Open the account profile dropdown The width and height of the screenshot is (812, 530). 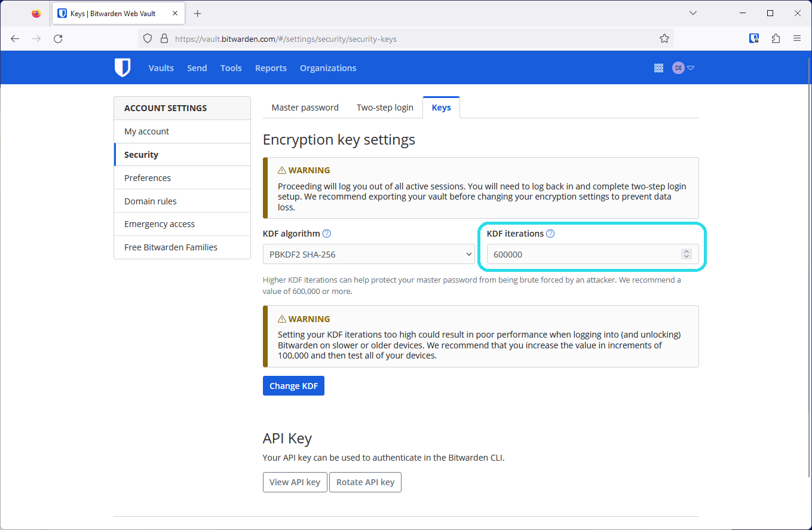coord(683,68)
